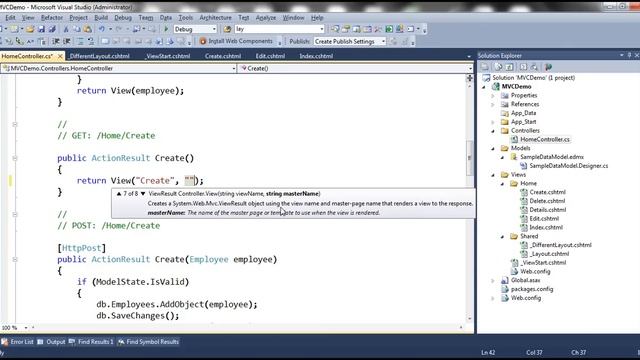Uncomment the selected lines icon
Screen dimensions: 640x360
click(91, 41)
